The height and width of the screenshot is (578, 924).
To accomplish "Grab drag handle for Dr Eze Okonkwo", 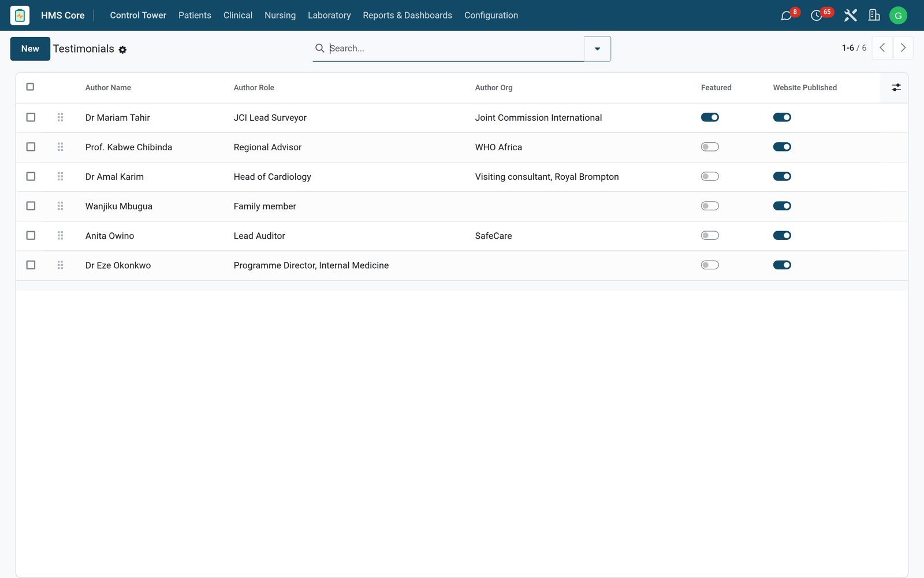I will 60,265.
